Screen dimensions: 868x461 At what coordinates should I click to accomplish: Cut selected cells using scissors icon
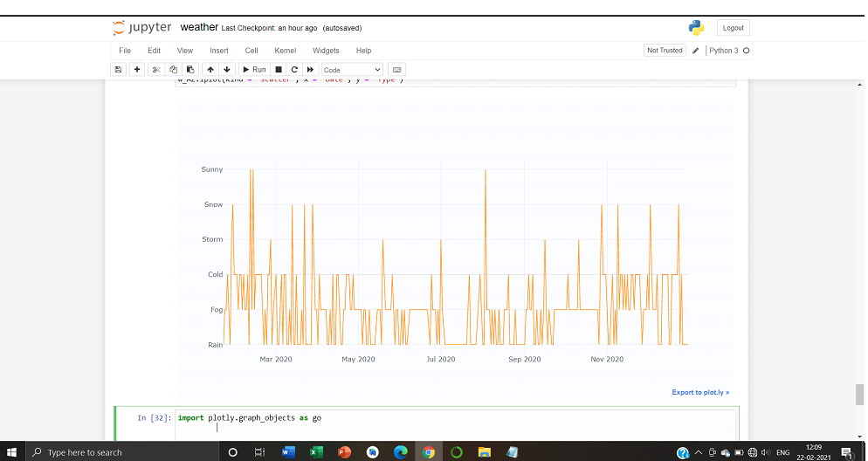click(156, 69)
